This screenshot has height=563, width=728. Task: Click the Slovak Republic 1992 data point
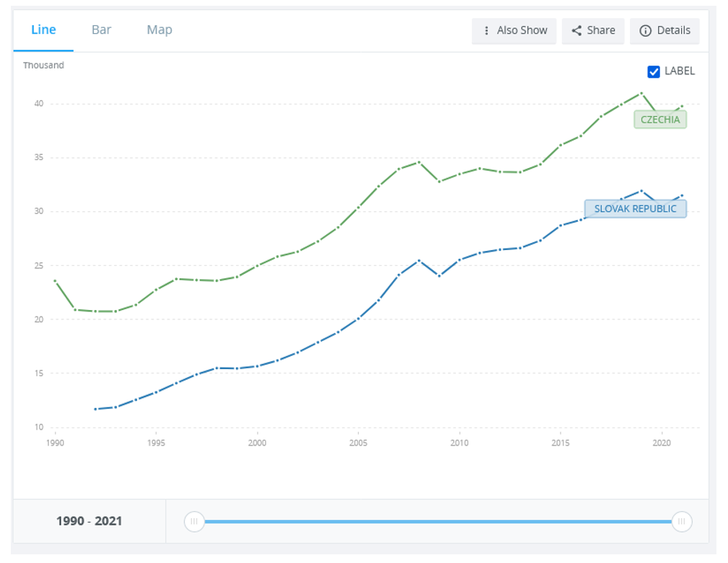point(95,409)
